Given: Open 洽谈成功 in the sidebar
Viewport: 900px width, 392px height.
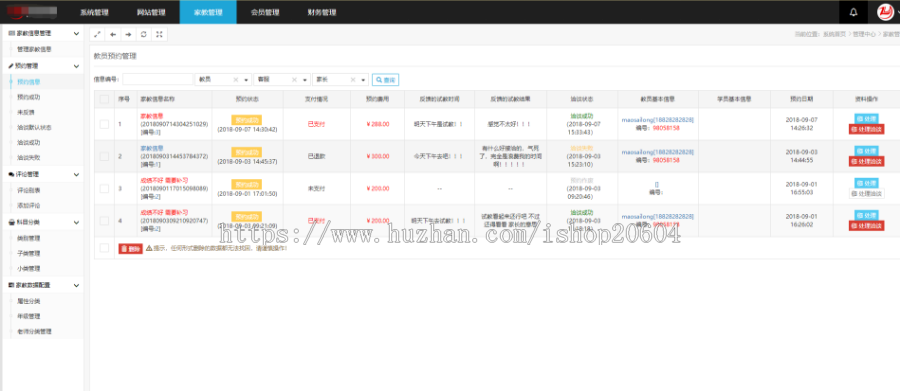Looking at the screenshot, I should (29, 142).
